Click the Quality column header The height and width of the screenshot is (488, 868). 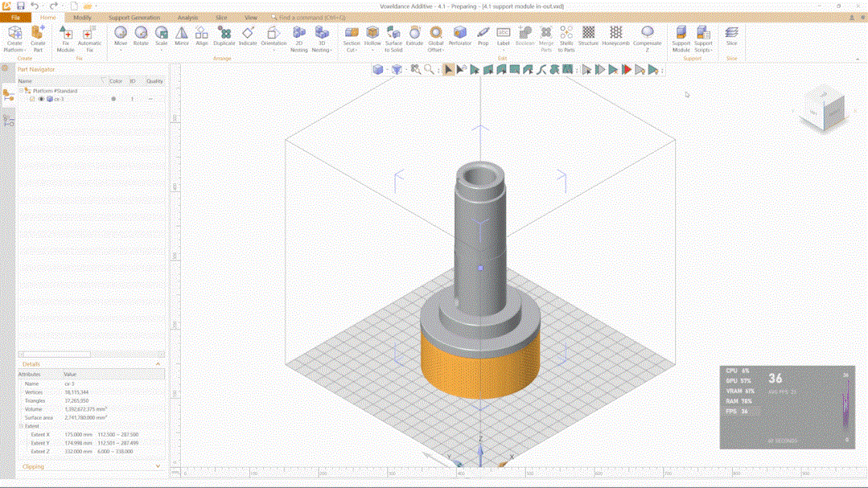point(154,81)
